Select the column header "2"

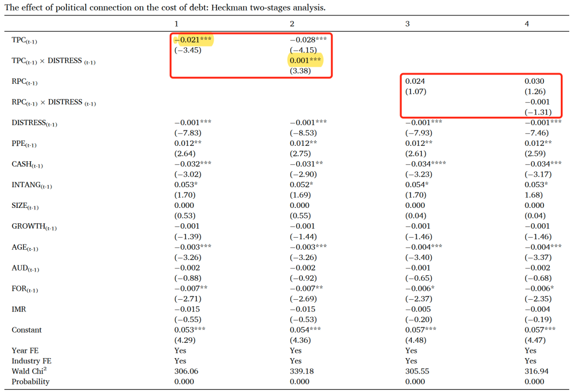(292, 24)
